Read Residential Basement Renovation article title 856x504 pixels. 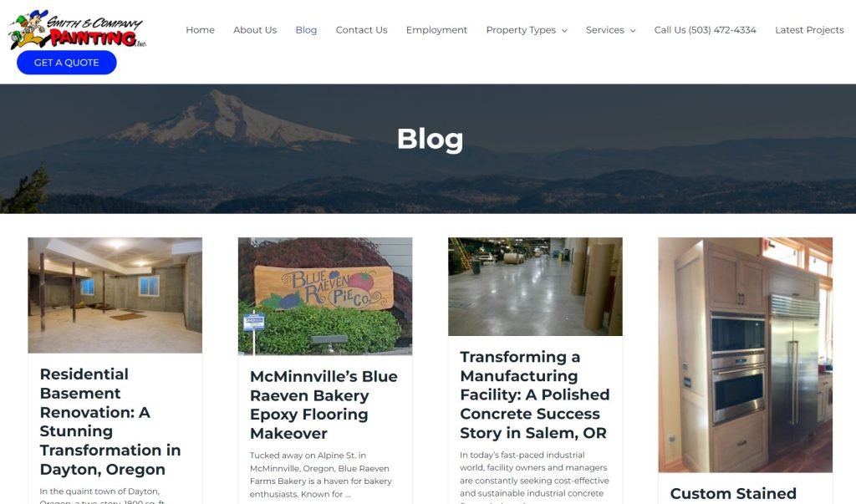point(110,421)
